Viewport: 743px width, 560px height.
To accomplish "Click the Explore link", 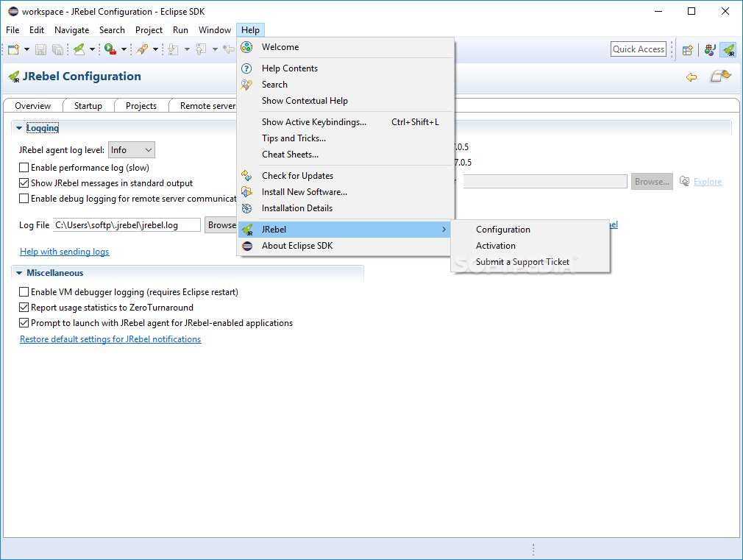I will tap(708, 182).
